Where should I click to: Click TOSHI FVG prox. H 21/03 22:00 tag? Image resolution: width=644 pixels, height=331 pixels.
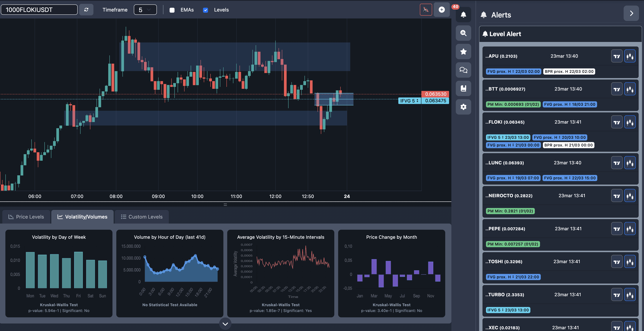pos(513,277)
